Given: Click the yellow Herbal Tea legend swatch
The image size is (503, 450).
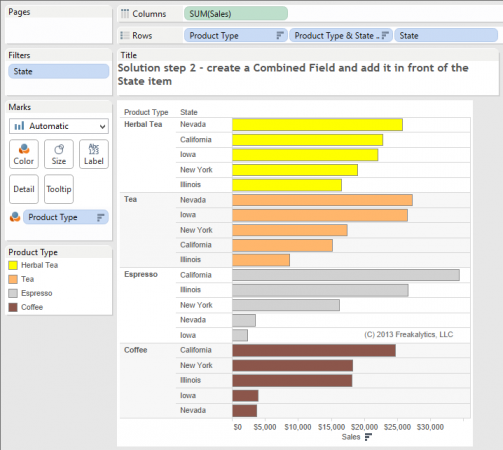Looking at the screenshot, I should 13,265.
